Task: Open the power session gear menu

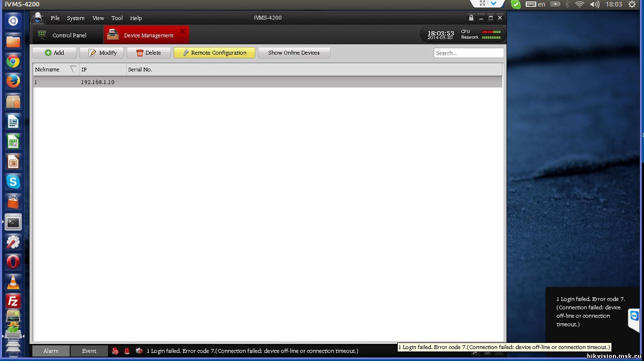Action: point(633,4)
